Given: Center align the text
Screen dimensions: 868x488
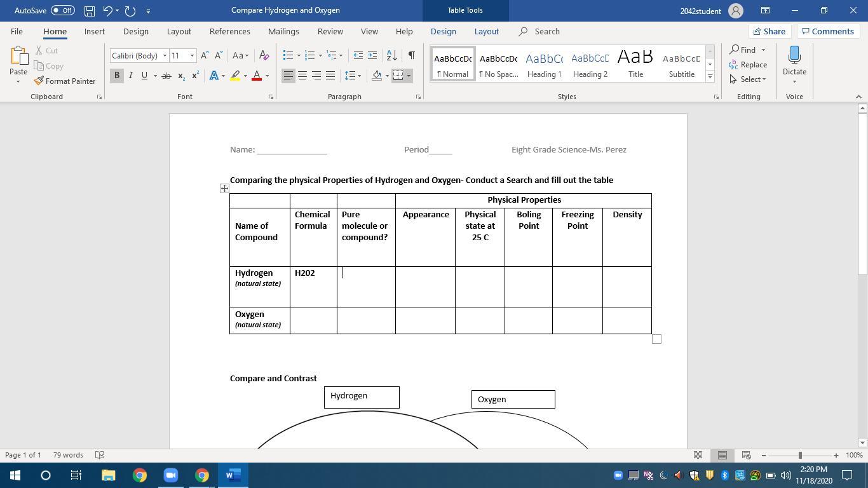Looking at the screenshot, I should (x=302, y=76).
